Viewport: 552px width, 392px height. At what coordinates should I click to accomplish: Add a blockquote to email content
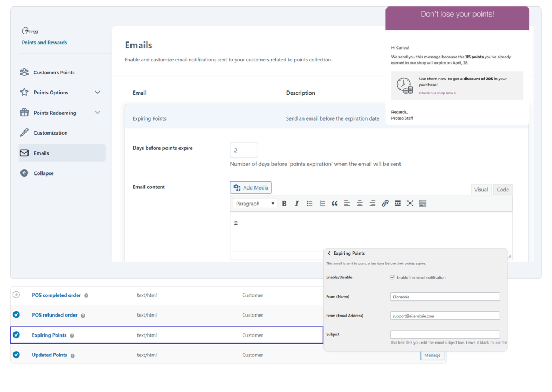[x=335, y=204]
